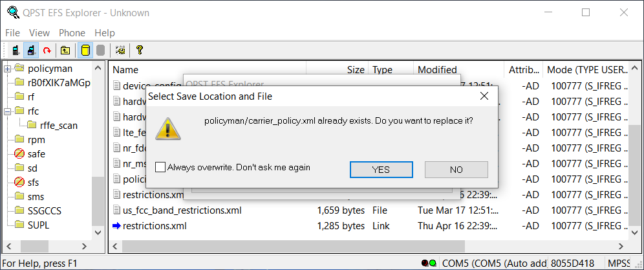Click the file list horizontal scroll right arrow
The image size is (644, 270).
(622, 246)
